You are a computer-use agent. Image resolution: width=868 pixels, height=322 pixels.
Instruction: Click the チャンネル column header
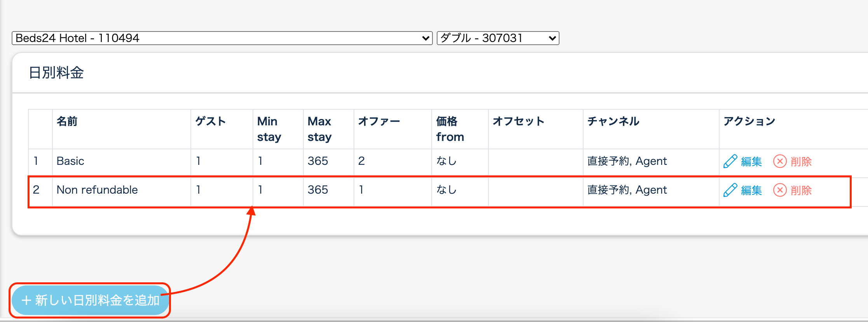click(x=613, y=121)
